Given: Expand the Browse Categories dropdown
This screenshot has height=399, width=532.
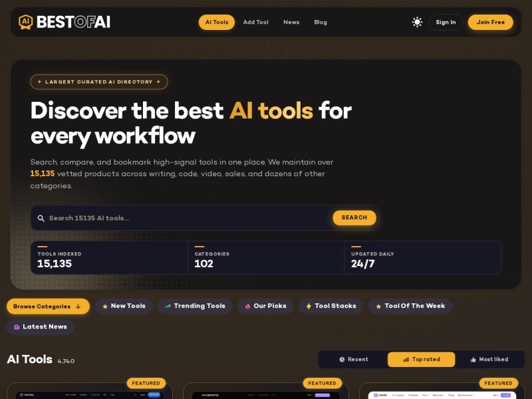Looking at the screenshot, I should 48,307.
